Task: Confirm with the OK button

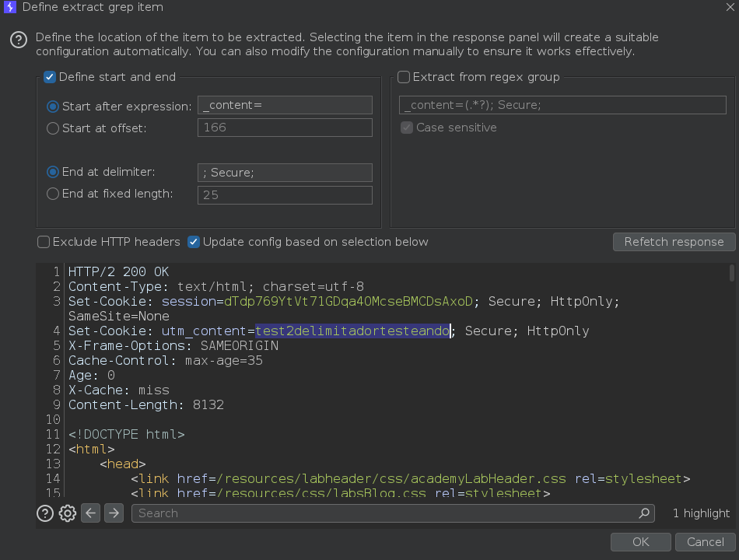Action: click(x=640, y=542)
